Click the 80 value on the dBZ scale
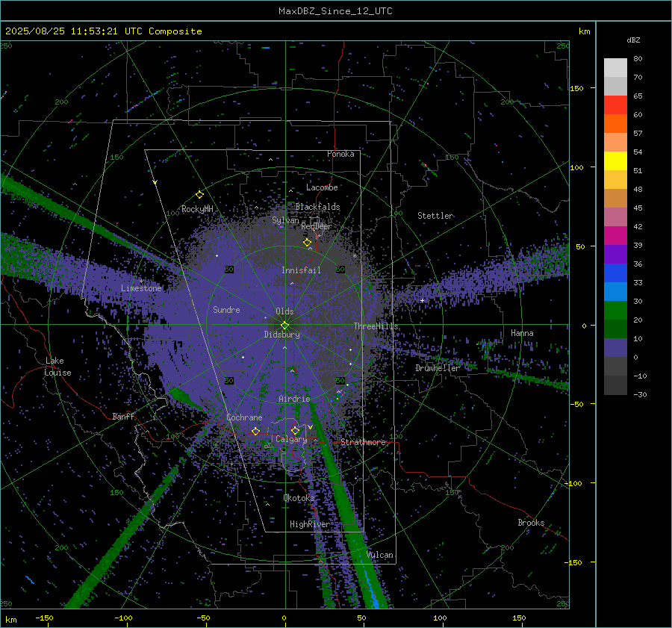Viewport: 672px width, 628px height. pos(638,59)
